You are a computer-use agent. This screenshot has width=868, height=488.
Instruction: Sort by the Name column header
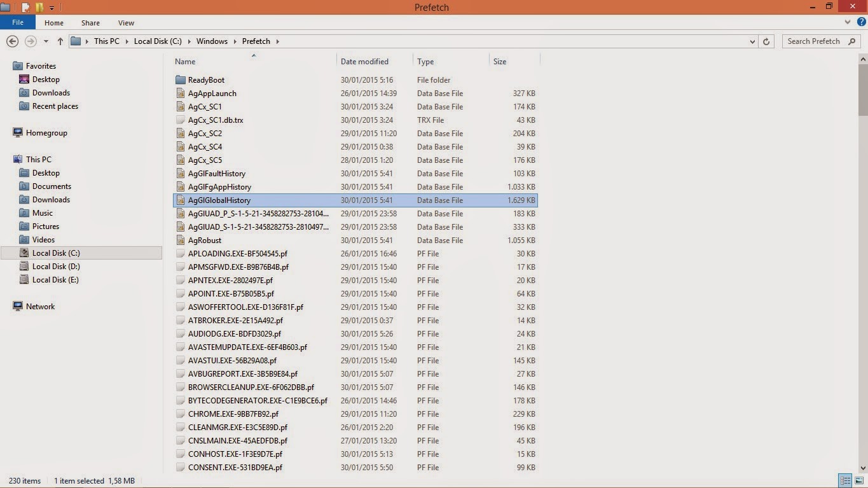185,62
